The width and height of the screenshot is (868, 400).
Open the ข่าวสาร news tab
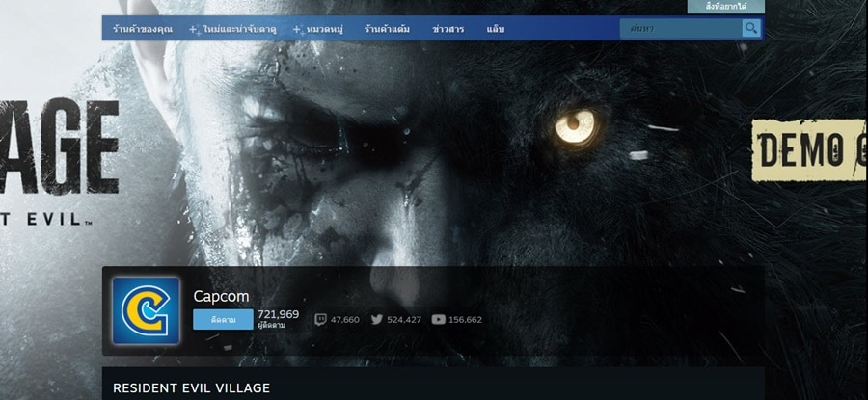[448, 29]
